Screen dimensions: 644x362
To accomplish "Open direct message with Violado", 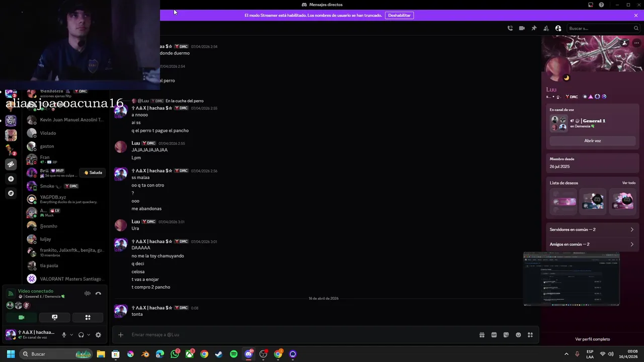I will point(66,133).
